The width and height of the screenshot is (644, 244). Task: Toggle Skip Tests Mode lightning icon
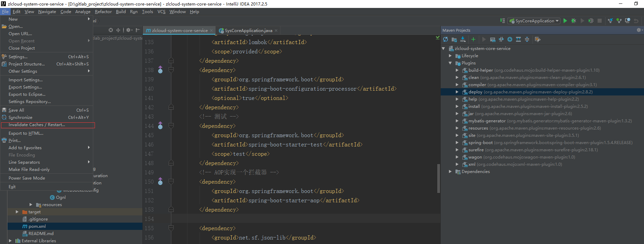point(510,39)
